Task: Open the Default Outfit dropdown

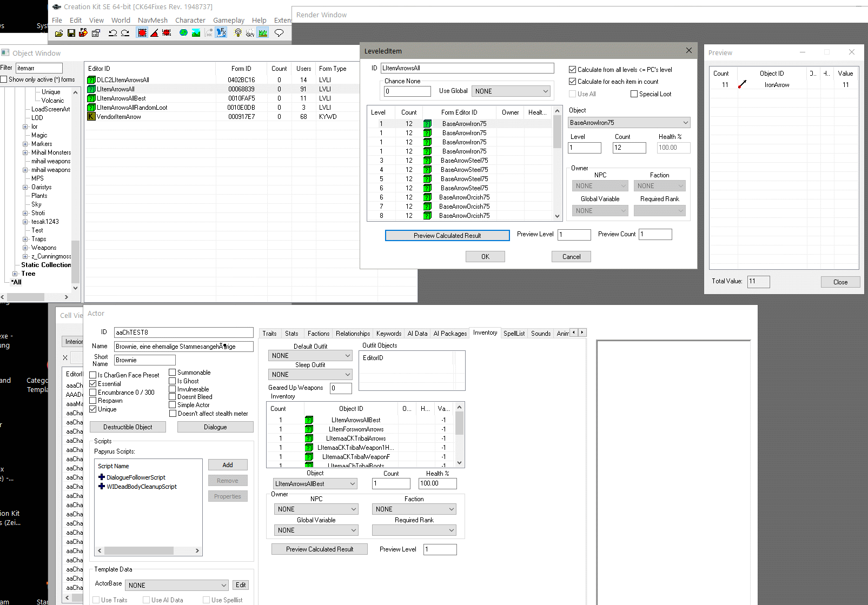Action: pyautogui.click(x=310, y=356)
